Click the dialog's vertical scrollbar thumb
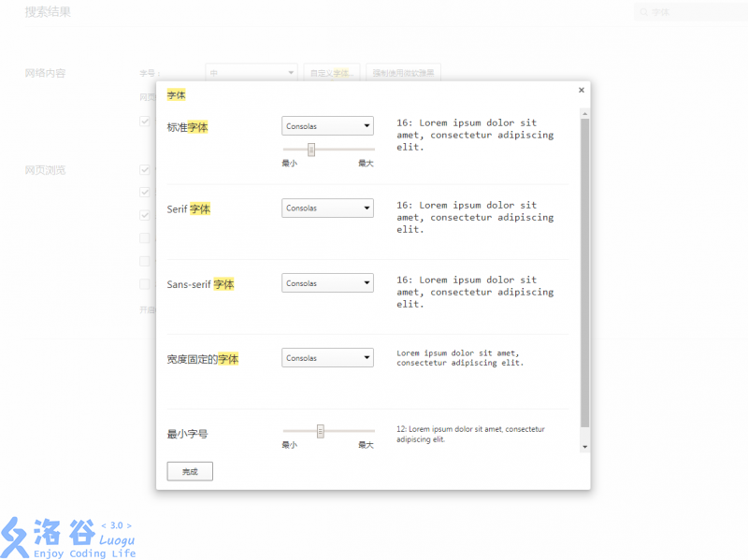This screenshot has height=560, width=748. [x=585, y=271]
